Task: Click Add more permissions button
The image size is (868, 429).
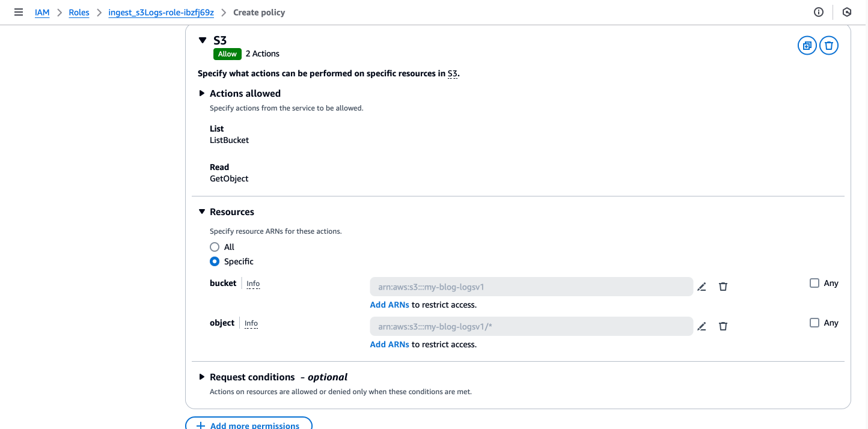Action: click(249, 424)
